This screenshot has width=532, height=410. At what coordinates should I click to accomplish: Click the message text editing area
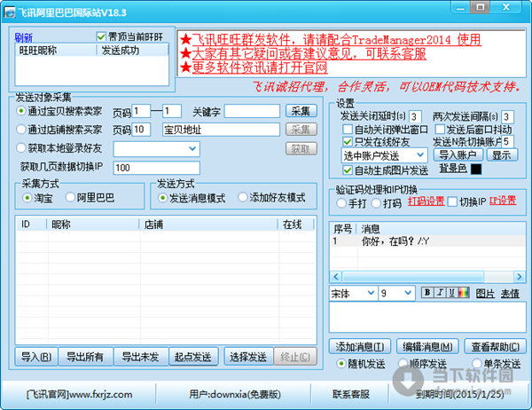(x=427, y=318)
